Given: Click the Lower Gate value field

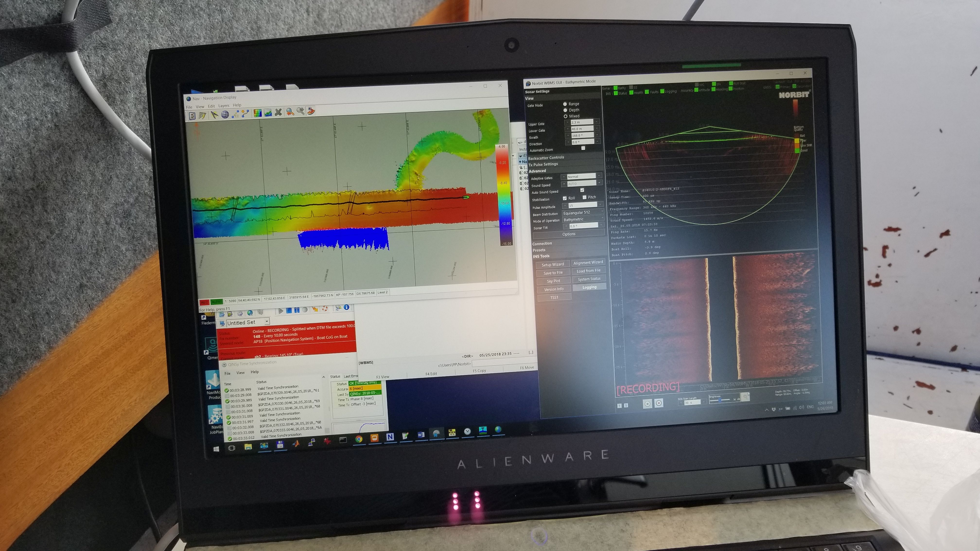Looking at the screenshot, I should (582, 129).
